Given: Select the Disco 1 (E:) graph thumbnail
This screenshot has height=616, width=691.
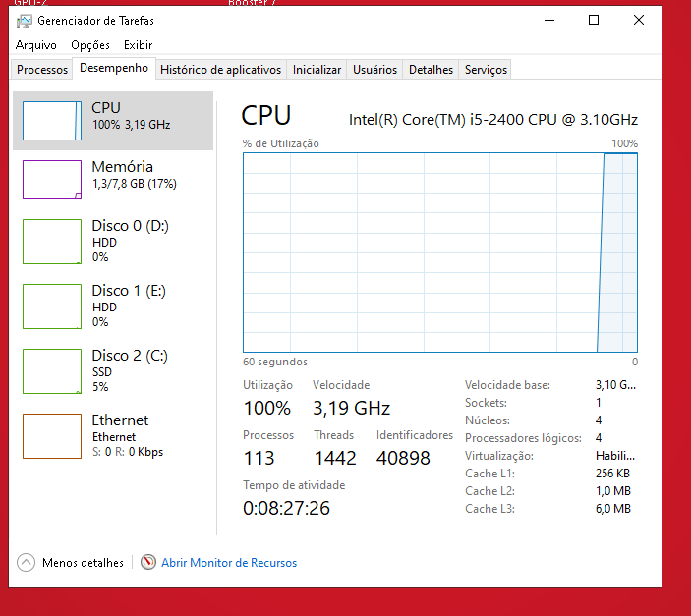Looking at the screenshot, I should click(52, 307).
